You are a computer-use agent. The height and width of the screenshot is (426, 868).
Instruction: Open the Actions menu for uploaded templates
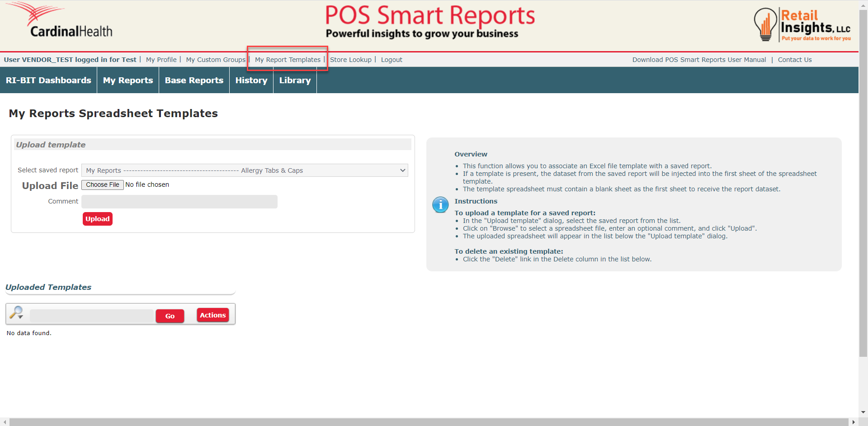[x=212, y=315]
